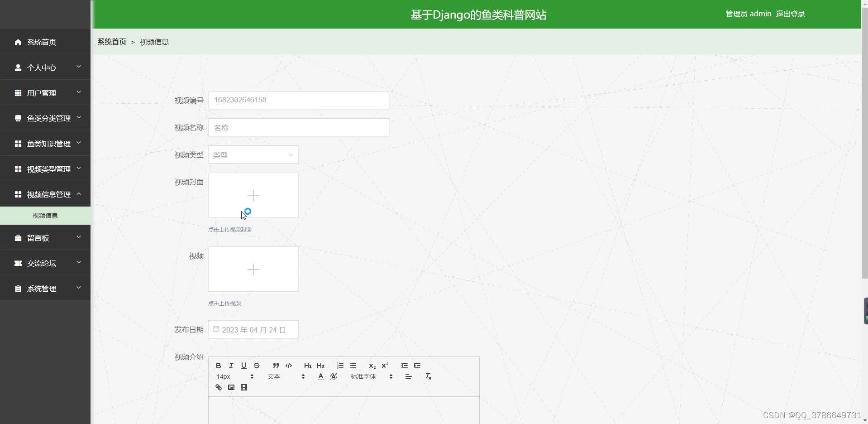Viewport: 868px width, 424px height.
Task: Toggle strikethrough formatting in editor
Action: [x=257, y=366]
